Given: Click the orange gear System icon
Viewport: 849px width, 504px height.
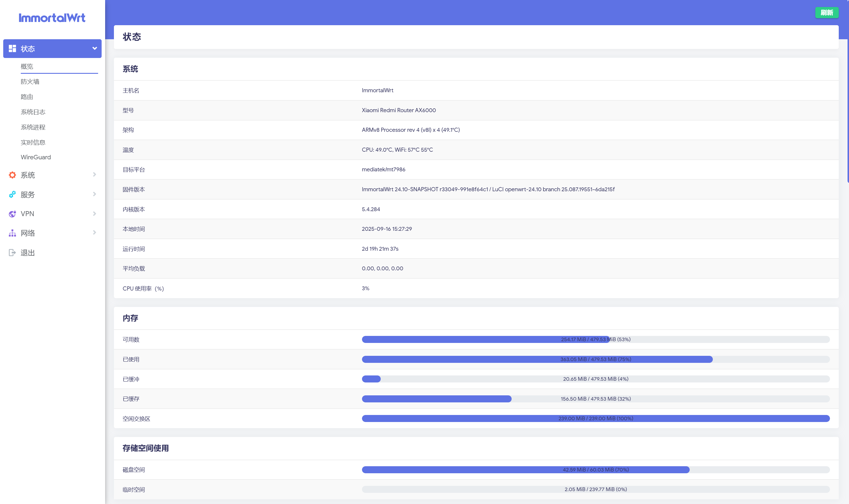Looking at the screenshot, I should tap(12, 175).
